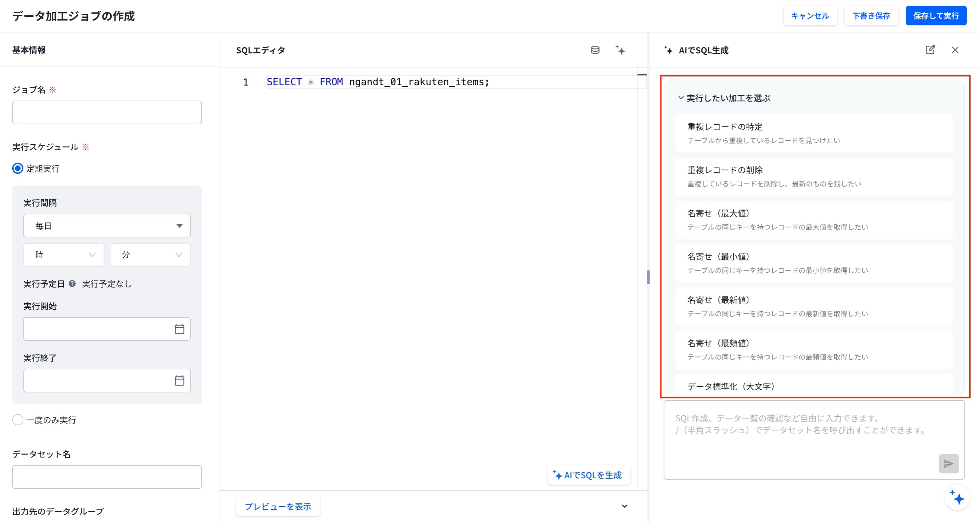Click the 保存して実行 button
This screenshot has width=980, height=523.
pos(936,16)
